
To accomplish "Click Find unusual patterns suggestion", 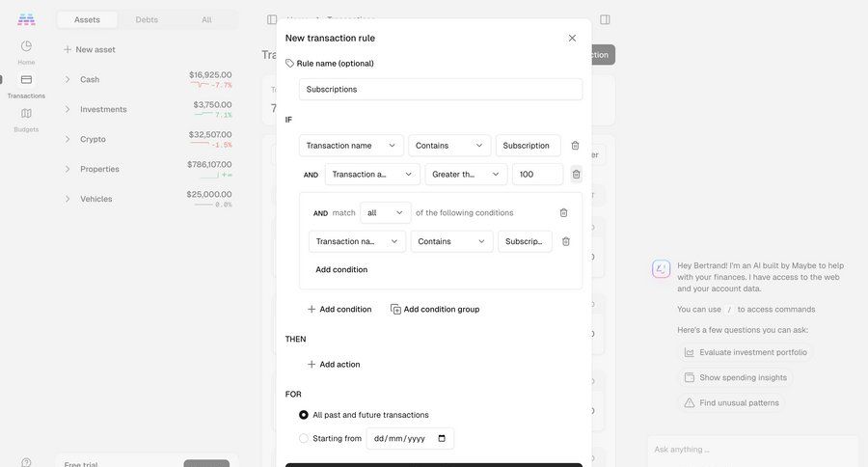I will (x=732, y=402).
